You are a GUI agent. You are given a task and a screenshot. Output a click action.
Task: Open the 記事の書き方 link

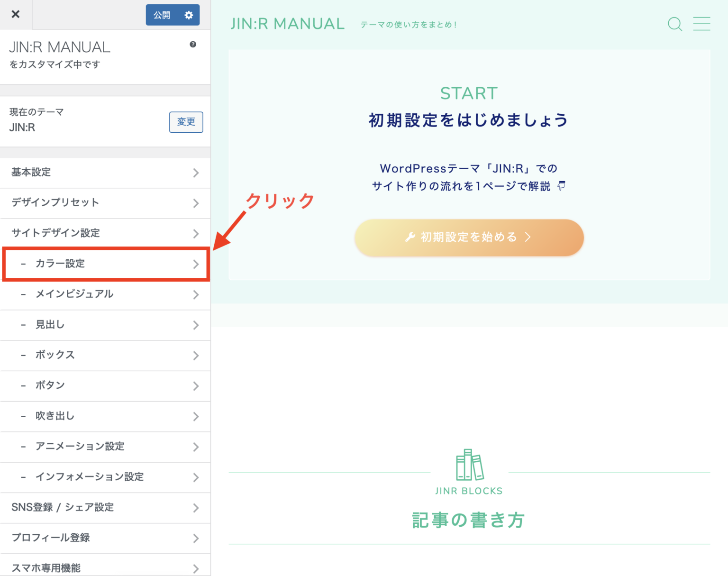click(x=468, y=520)
